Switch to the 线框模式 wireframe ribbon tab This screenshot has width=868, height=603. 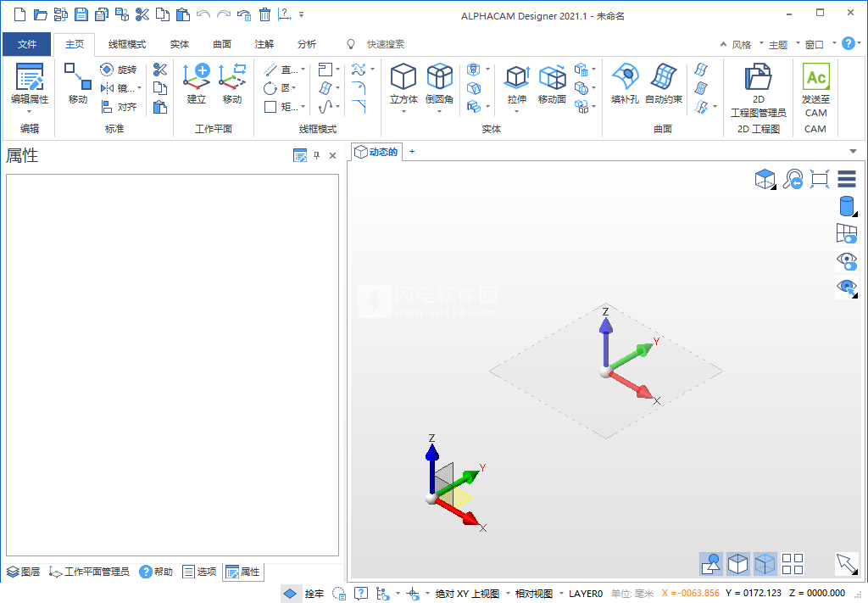pos(127,44)
